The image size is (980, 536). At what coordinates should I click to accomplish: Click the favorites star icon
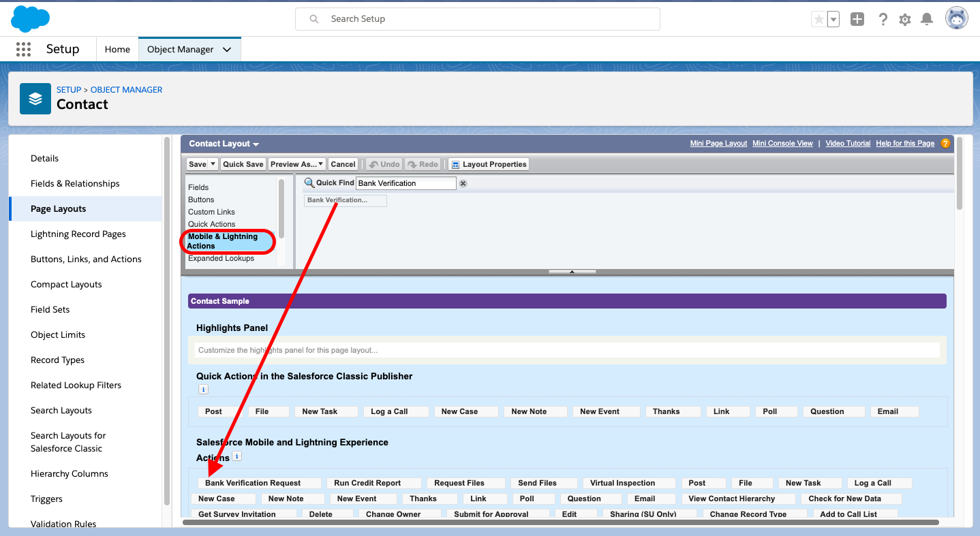[x=818, y=19]
